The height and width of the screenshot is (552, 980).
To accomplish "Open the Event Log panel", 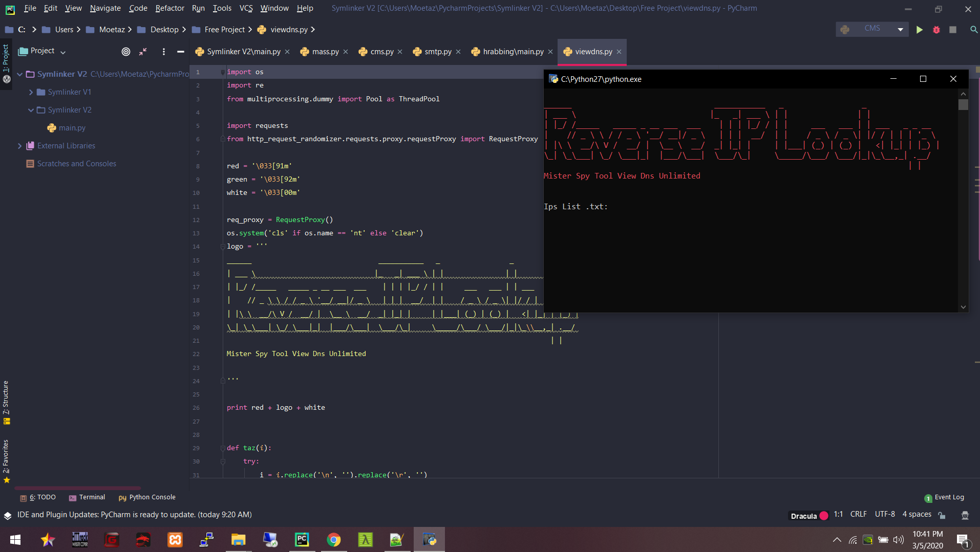I will [x=944, y=497].
